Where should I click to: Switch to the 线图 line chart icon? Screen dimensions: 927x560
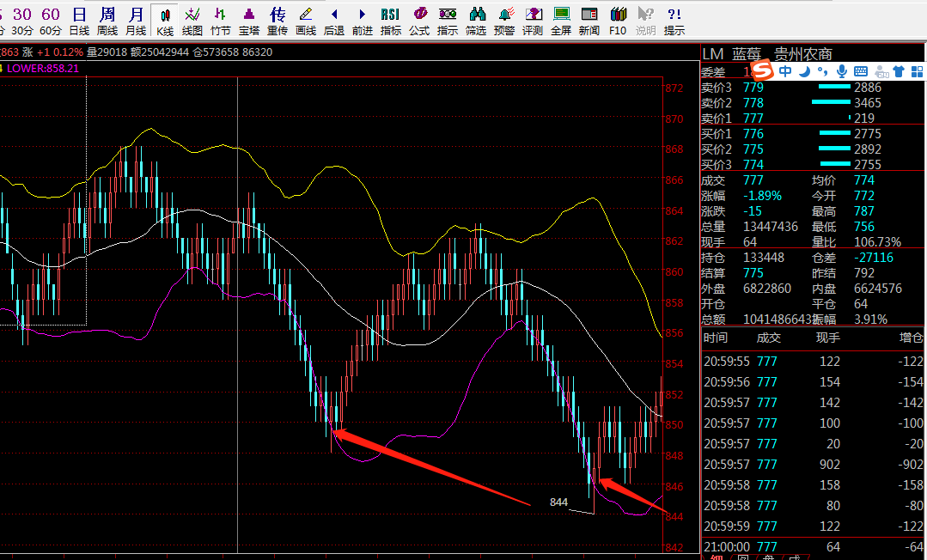click(x=192, y=21)
